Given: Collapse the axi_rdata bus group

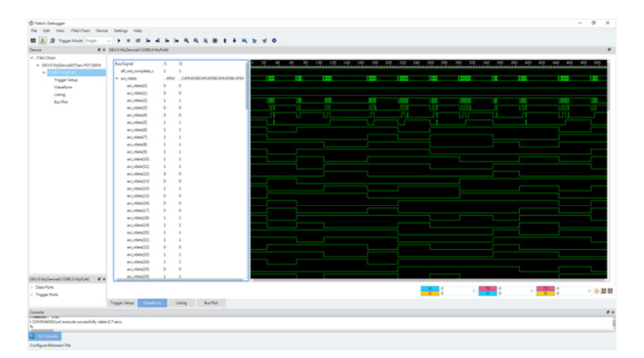Looking at the screenshot, I should click(117, 78).
